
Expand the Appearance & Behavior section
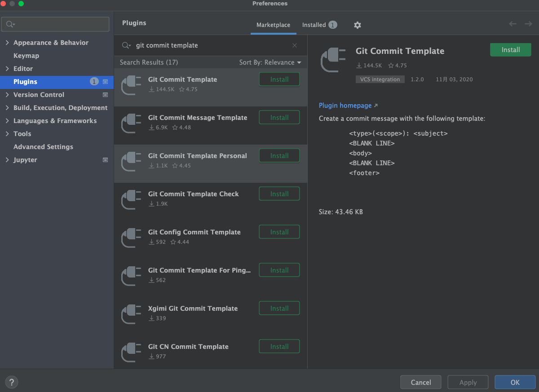click(7, 43)
